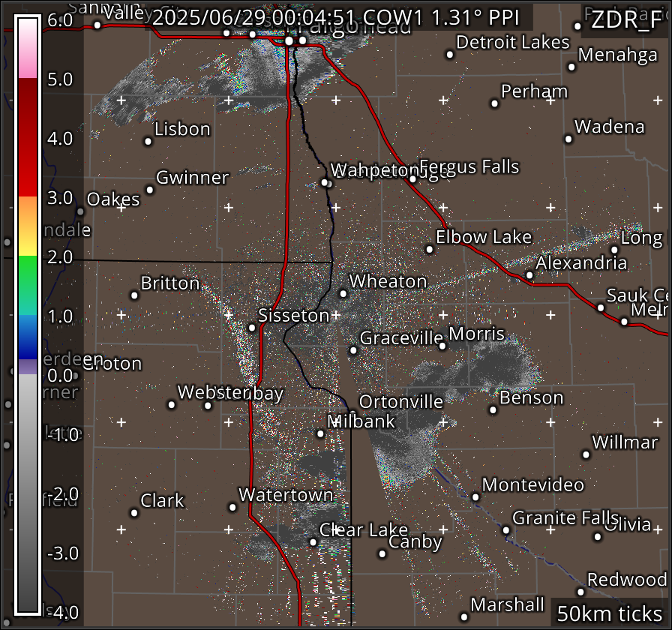Select the Watertown city marker

coord(232,507)
